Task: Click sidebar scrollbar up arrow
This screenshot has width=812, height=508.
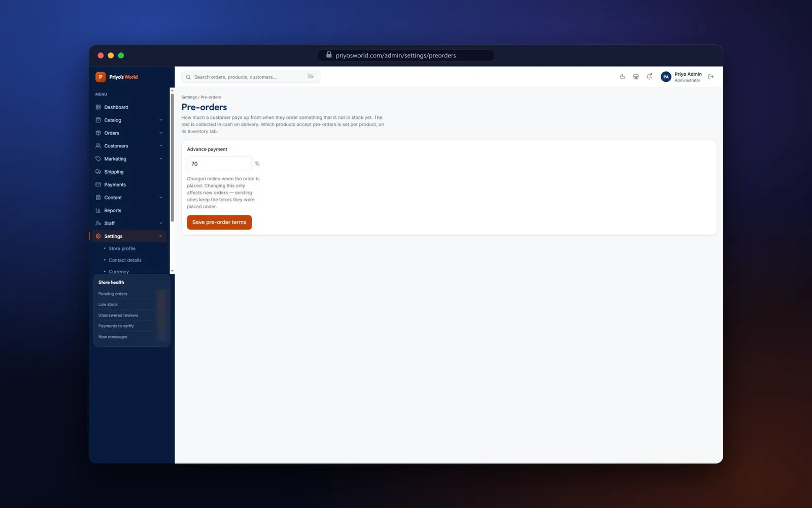Action: [x=172, y=90]
